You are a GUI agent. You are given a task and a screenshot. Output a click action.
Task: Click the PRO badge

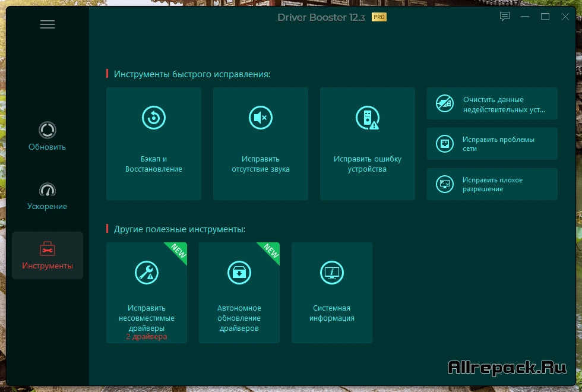379,17
